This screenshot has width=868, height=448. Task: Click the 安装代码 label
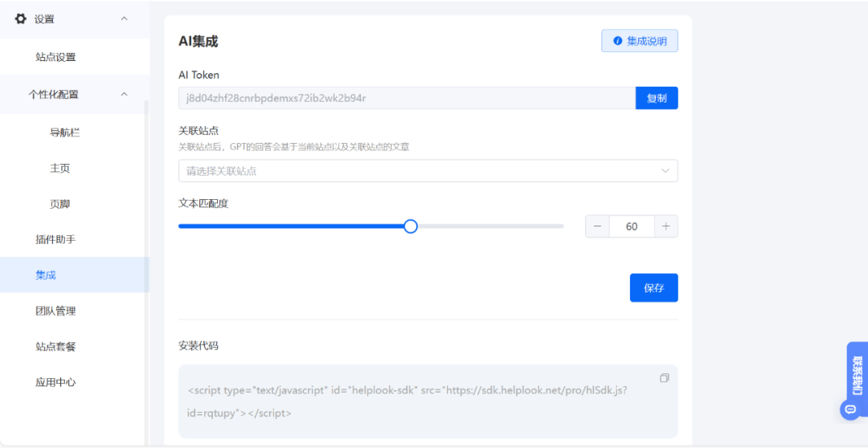(199, 346)
